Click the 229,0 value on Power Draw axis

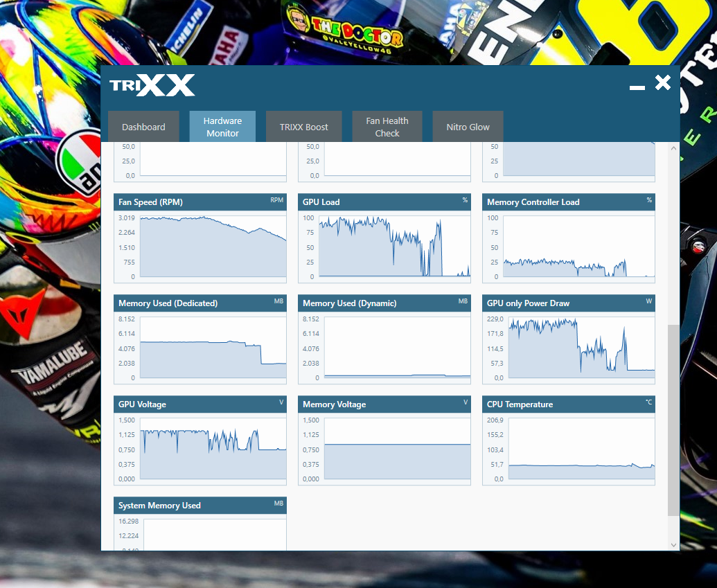coord(495,319)
